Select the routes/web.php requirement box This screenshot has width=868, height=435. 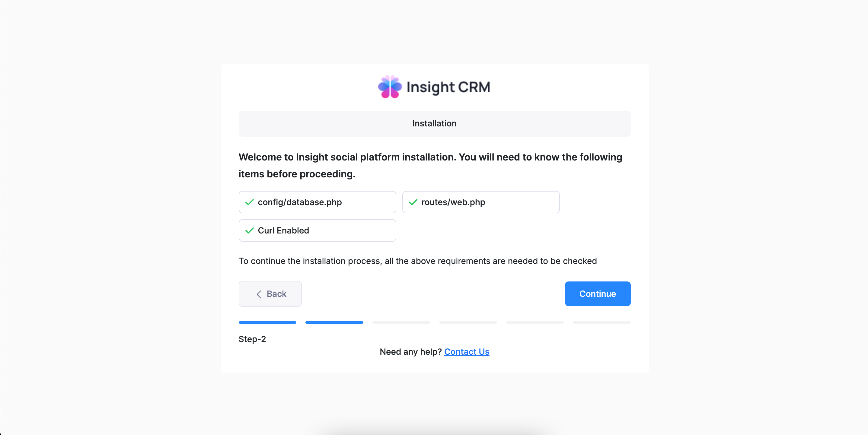click(480, 202)
